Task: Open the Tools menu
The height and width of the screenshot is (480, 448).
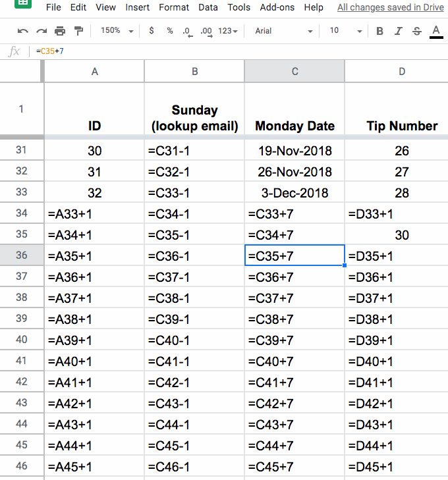Action: tap(239, 7)
